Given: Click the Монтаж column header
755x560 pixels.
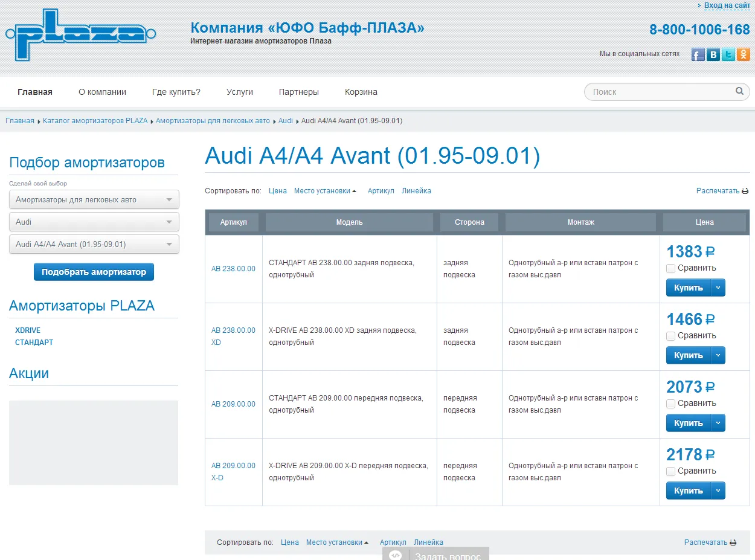Looking at the screenshot, I should 581,222.
